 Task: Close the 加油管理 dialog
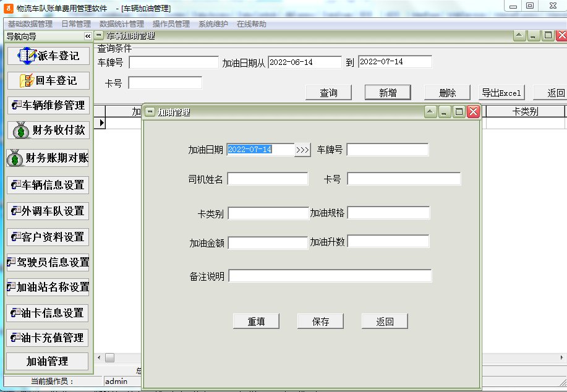point(473,112)
